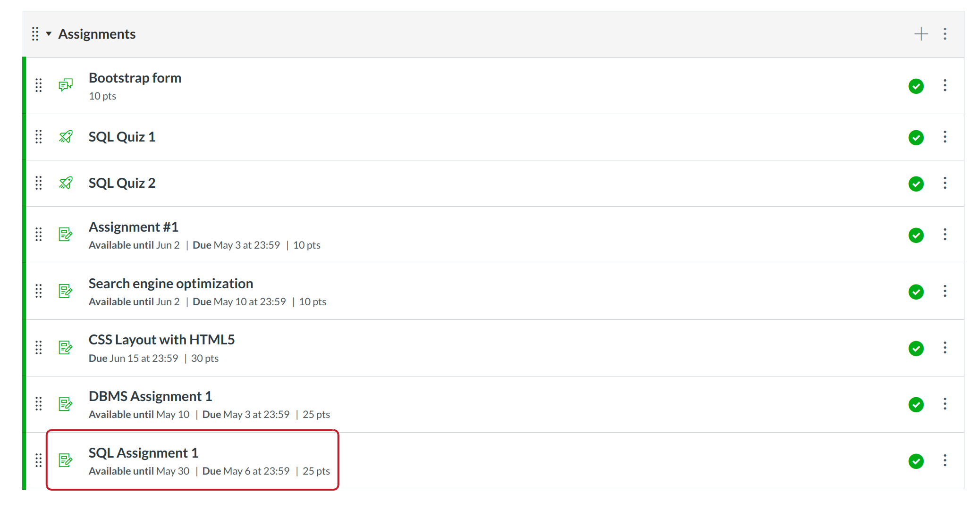
Task: Open options menu for SQL Assignment 1
Action: (x=945, y=460)
